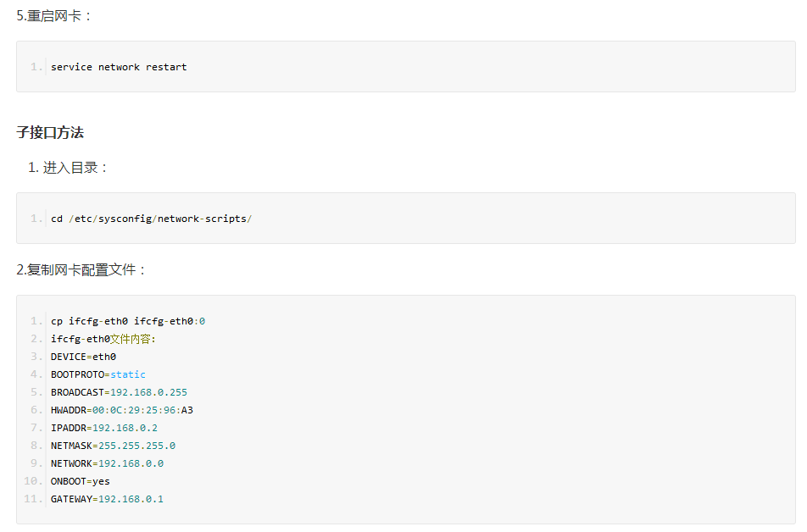This screenshot has height=532, width=807.
Task: Click the HWADDR MAC address value
Action: tap(142, 410)
